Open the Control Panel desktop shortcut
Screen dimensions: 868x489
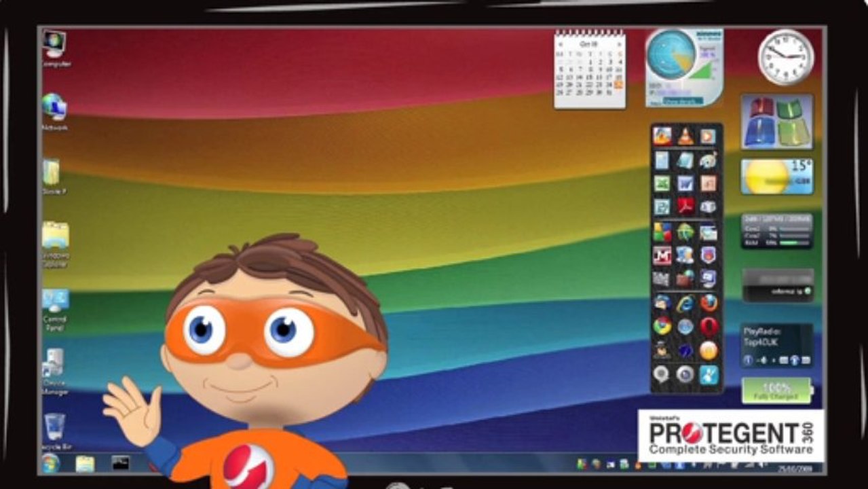[x=54, y=308]
